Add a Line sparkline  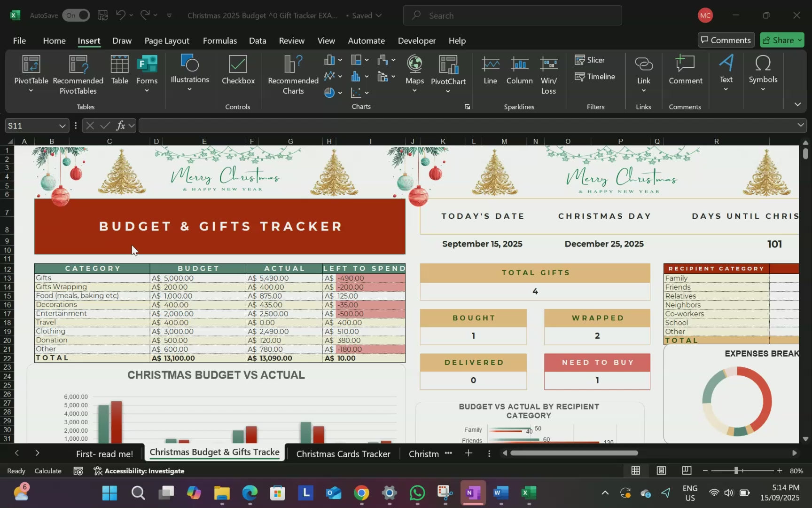click(x=490, y=70)
